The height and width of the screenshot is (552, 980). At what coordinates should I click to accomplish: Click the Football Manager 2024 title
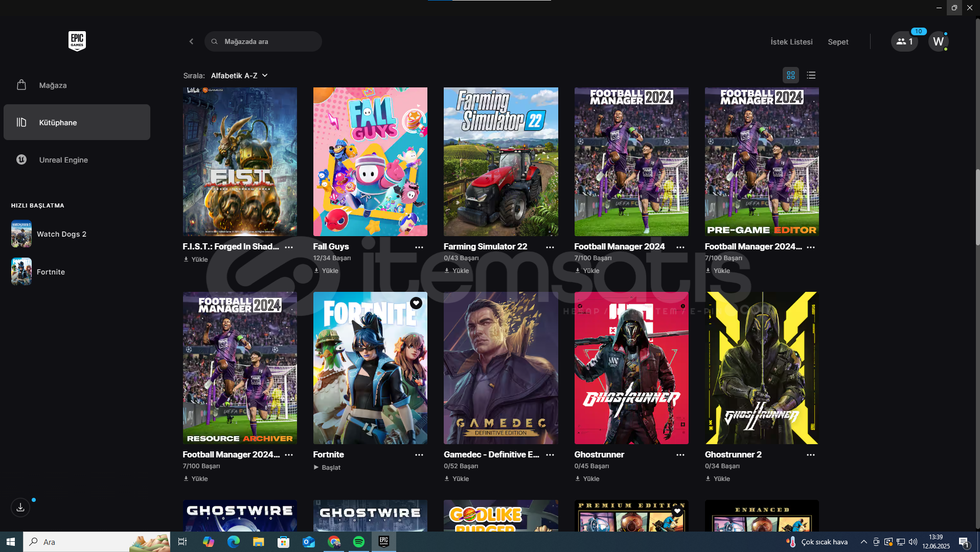tap(620, 246)
